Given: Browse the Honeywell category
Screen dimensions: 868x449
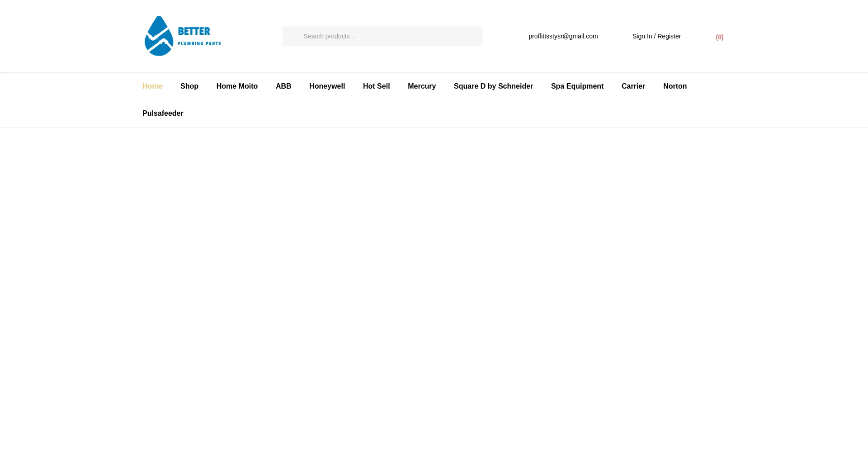Looking at the screenshot, I should [x=327, y=86].
